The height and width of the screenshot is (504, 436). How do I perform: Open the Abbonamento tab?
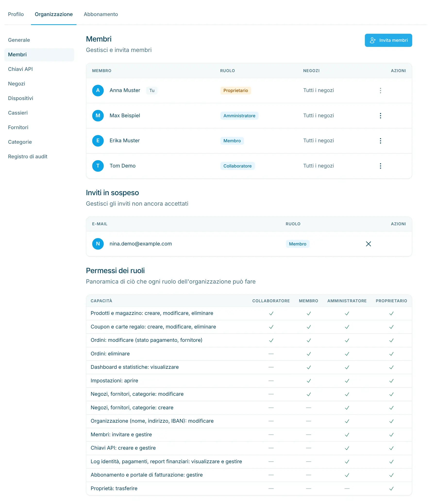pyautogui.click(x=101, y=14)
